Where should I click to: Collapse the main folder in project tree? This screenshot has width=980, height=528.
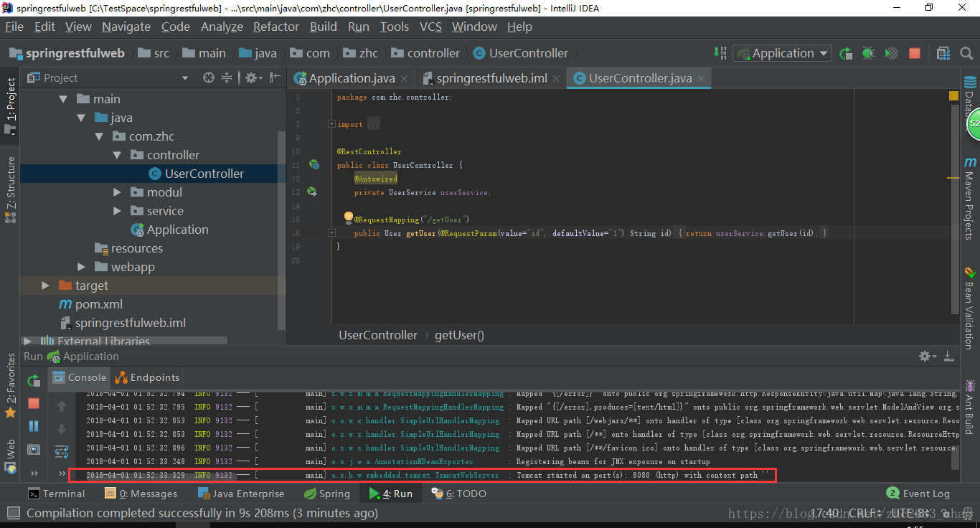[x=63, y=99]
